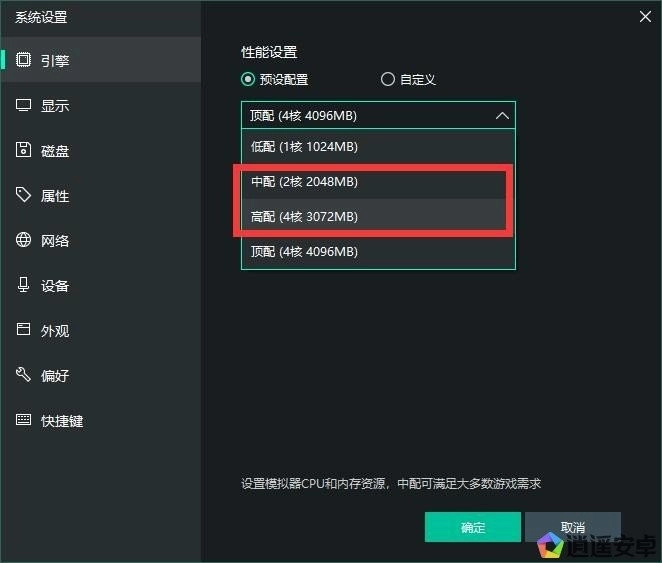Select the 预设配置 radio button
The width and height of the screenshot is (662, 563).
pyautogui.click(x=248, y=80)
